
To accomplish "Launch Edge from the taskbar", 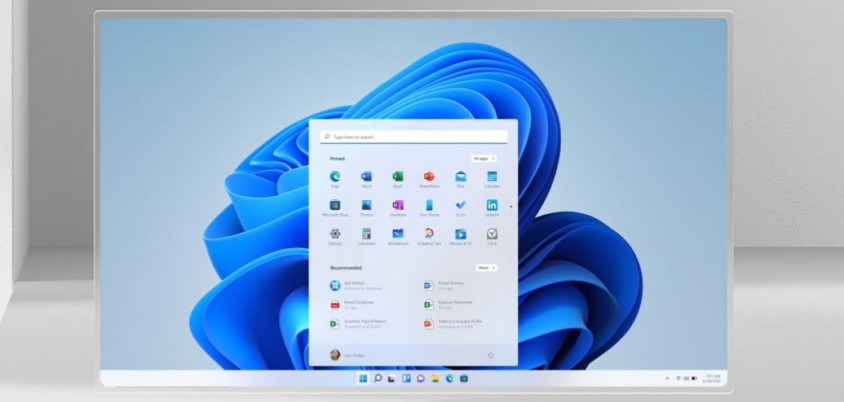I will coord(449,378).
